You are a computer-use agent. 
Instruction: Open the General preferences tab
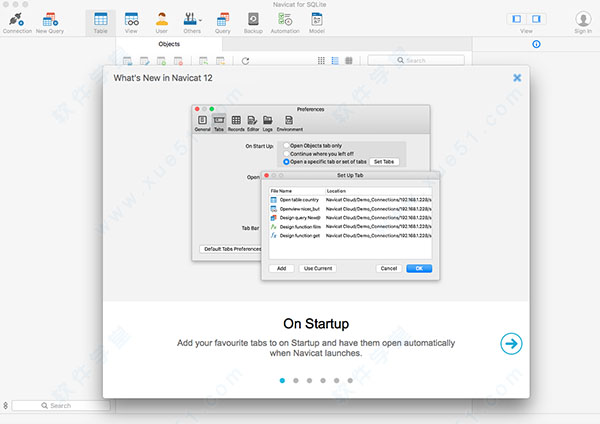(202, 123)
